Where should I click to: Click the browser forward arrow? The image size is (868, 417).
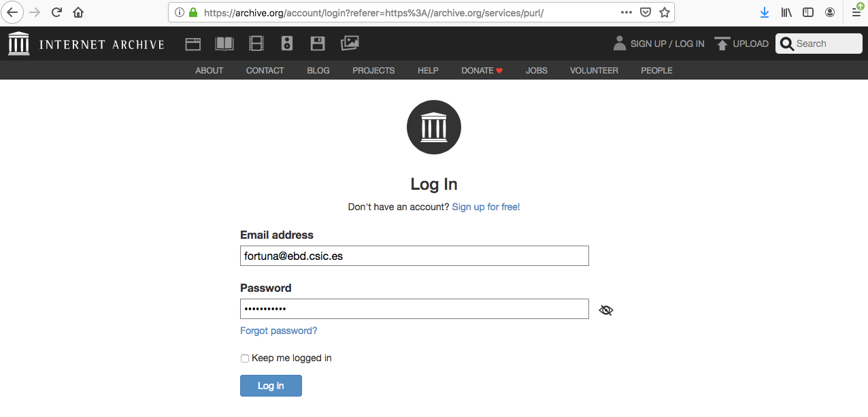pos(35,12)
